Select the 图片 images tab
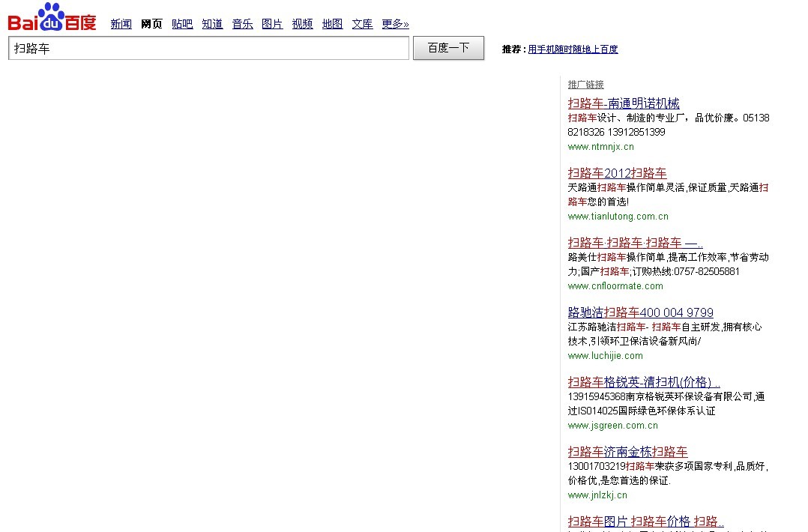Viewport: 808px width, 532px height. (272, 24)
